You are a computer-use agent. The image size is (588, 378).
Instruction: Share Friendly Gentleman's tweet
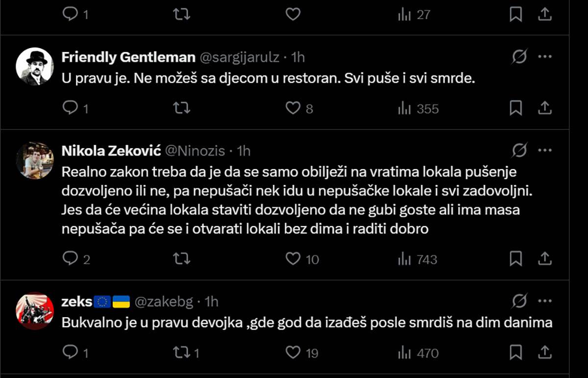pyautogui.click(x=544, y=108)
